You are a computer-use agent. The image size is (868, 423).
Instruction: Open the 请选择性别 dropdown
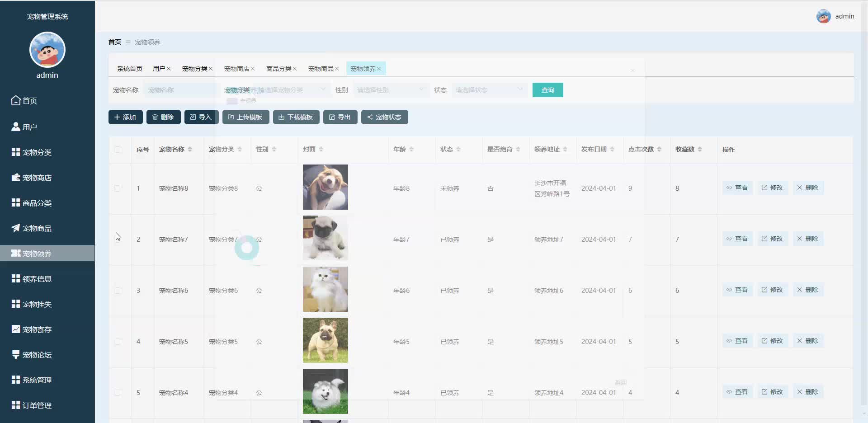point(390,89)
